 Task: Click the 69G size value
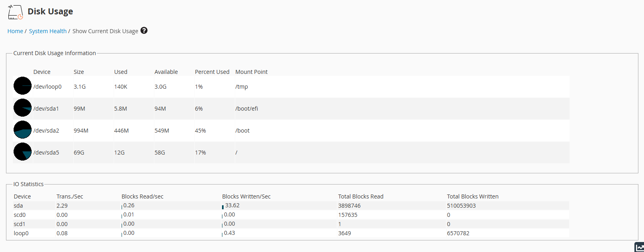point(79,153)
